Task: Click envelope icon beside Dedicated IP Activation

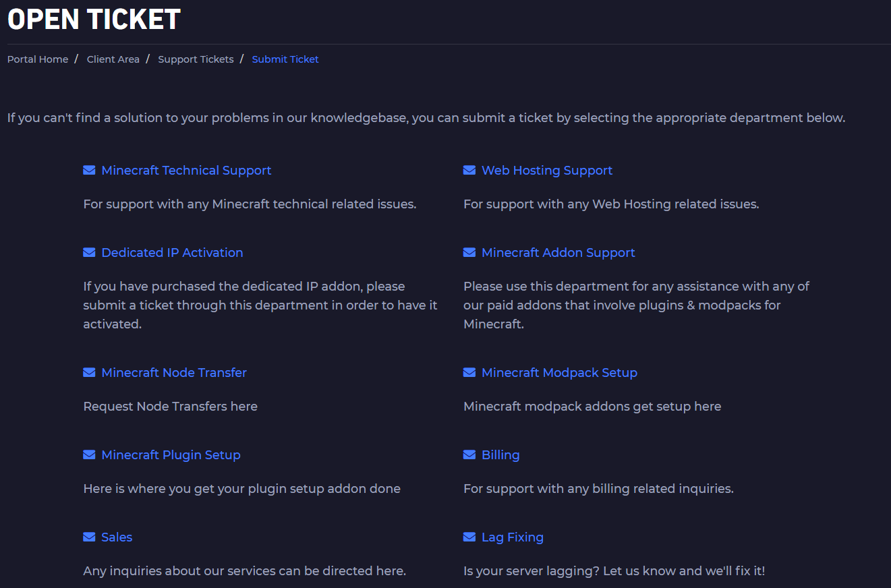Action: tap(89, 253)
